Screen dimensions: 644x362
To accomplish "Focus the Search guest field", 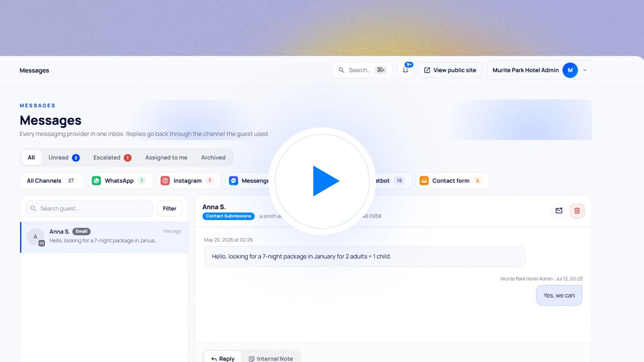I will tap(89, 208).
